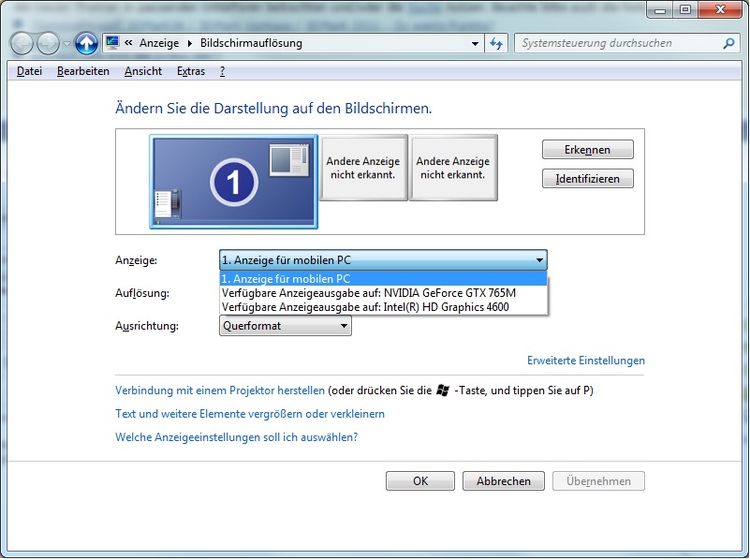Click the Auflösung: label
750x560 pixels.
(x=142, y=293)
